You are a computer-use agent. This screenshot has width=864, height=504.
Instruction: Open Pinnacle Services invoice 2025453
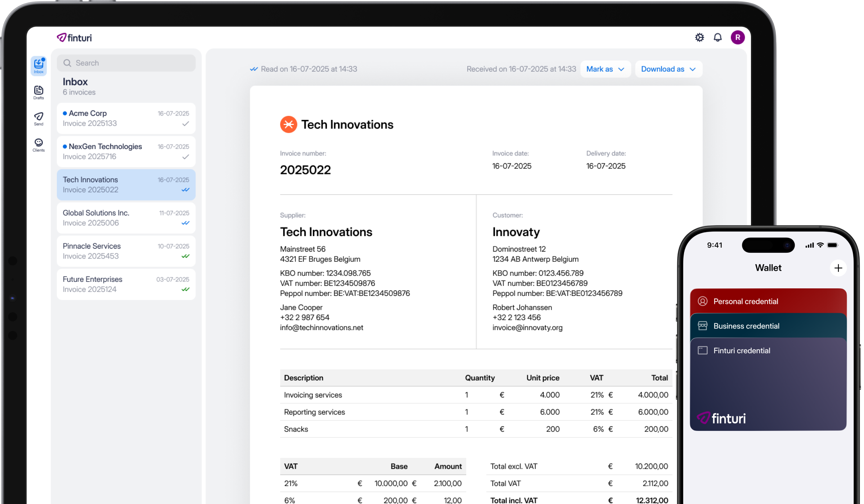tap(126, 251)
